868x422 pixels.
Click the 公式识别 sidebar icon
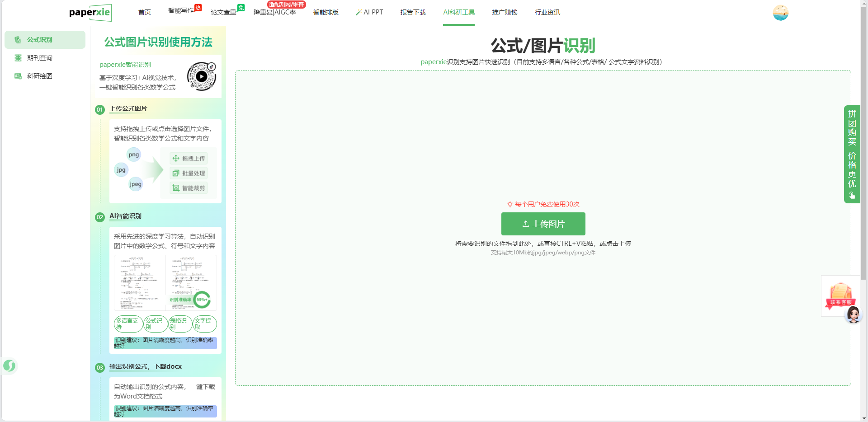pos(18,40)
